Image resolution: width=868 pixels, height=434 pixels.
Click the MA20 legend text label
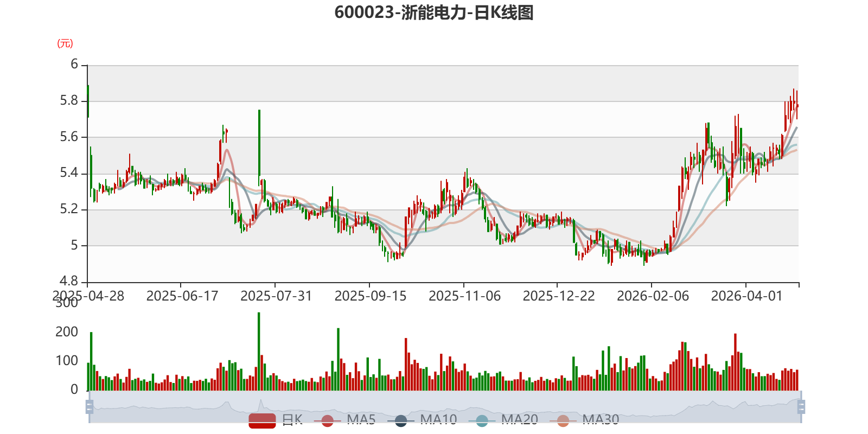pyautogui.click(x=520, y=420)
